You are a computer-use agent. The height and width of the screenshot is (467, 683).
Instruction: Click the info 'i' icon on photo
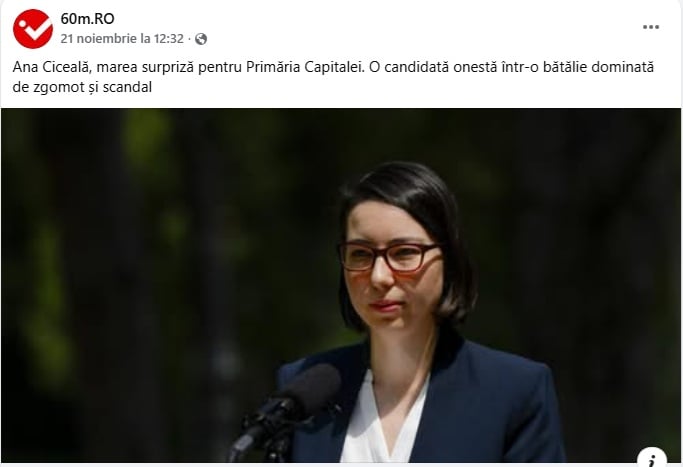(652, 457)
